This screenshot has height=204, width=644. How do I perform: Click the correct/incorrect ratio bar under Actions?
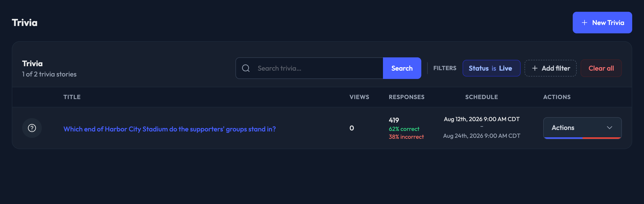(x=582, y=138)
